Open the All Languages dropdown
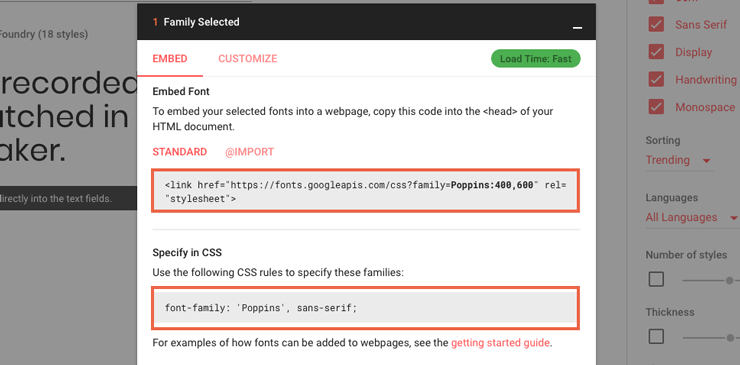This screenshot has height=365, width=740. [691, 217]
